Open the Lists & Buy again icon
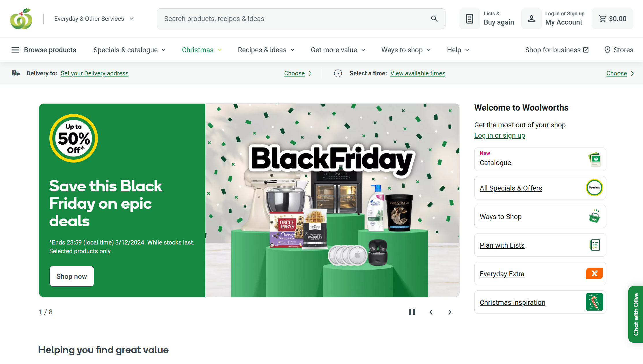The image size is (643, 364). pos(470,19)
